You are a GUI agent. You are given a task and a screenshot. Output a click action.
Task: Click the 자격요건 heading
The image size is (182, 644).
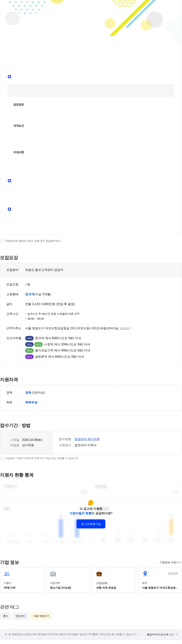click(x=19, y=126)
